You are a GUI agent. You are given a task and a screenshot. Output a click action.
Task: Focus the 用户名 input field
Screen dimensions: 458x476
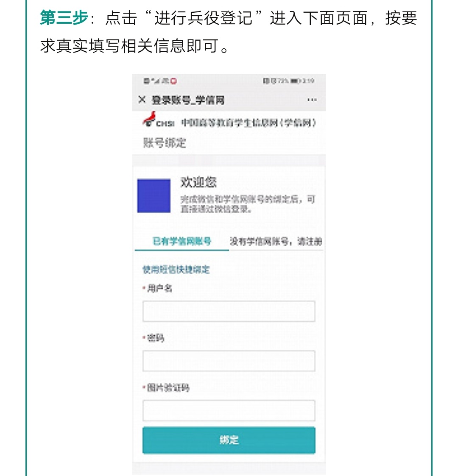tap(229, 312)
